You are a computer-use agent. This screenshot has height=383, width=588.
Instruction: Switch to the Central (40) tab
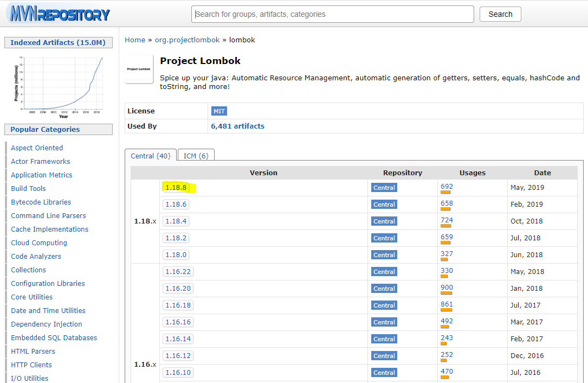pyautogui.click(x=150, y=156)
